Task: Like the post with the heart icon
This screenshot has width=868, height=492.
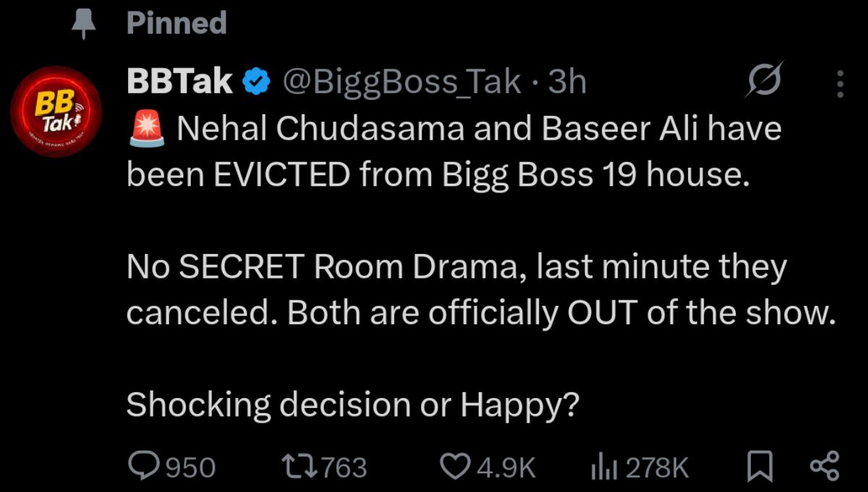Action: pos(456,466)
